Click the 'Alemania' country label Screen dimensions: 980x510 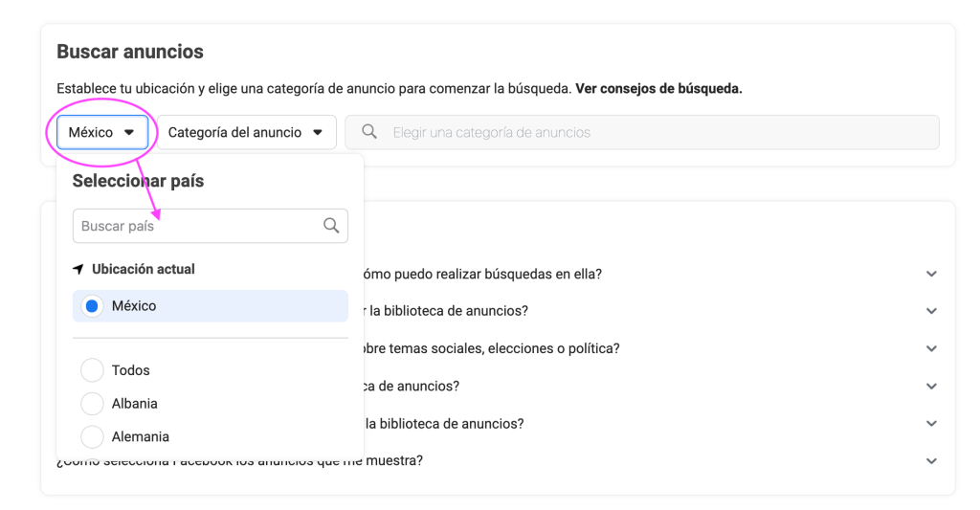tap(141, 437)
